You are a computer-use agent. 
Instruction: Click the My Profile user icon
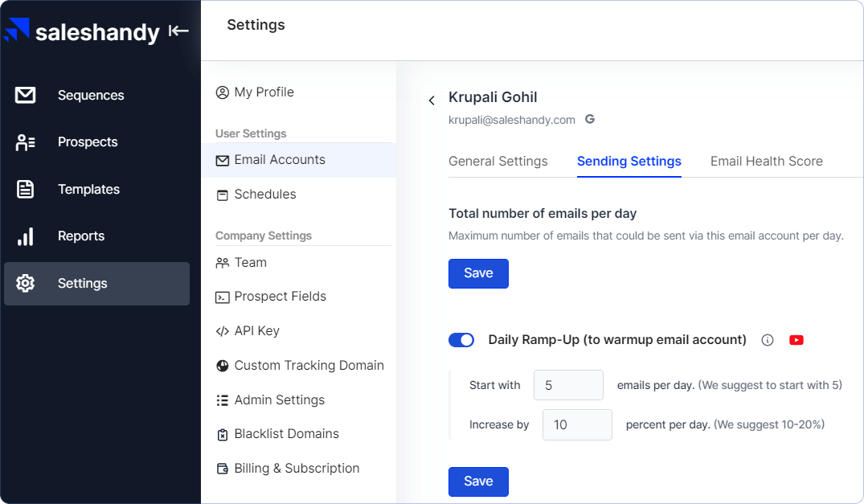[x=222, y=92]
